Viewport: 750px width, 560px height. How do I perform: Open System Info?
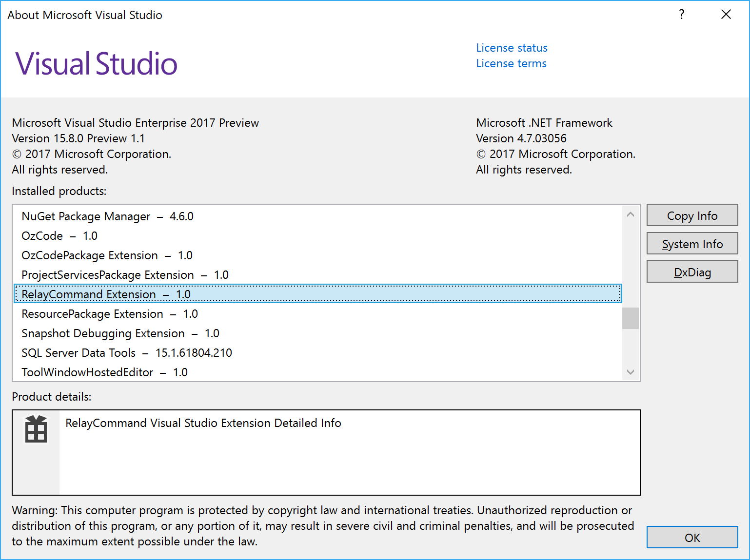(692, 243)
